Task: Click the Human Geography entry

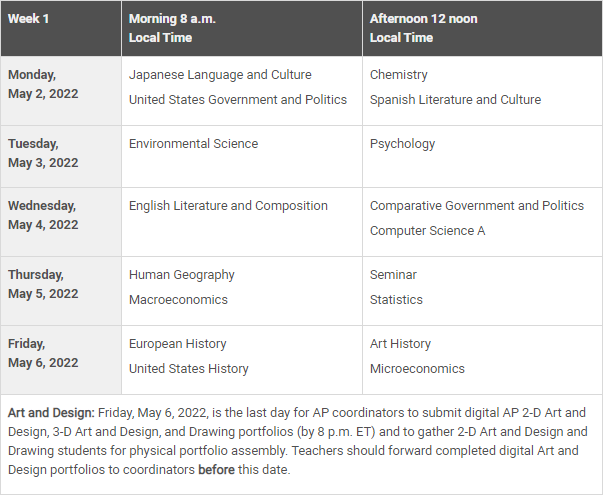Action: (181, 275)
